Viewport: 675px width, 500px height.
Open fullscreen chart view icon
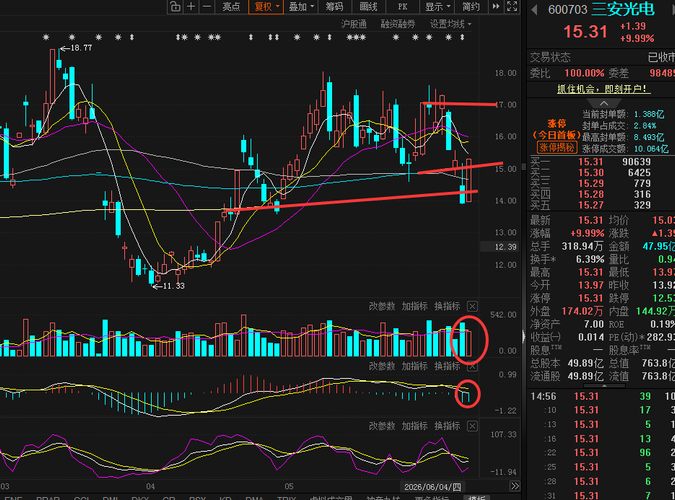(x=512, y=6)
